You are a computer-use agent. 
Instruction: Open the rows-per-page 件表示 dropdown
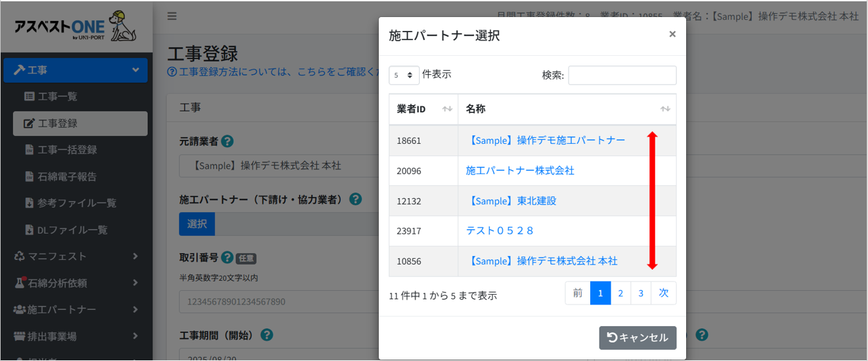(404, 75)
